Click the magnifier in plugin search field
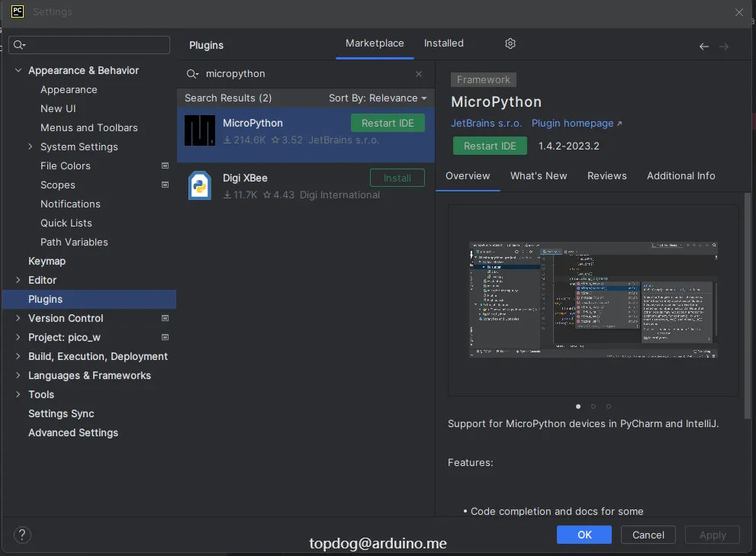The image size is (756, 556). [x=192, y=74]
